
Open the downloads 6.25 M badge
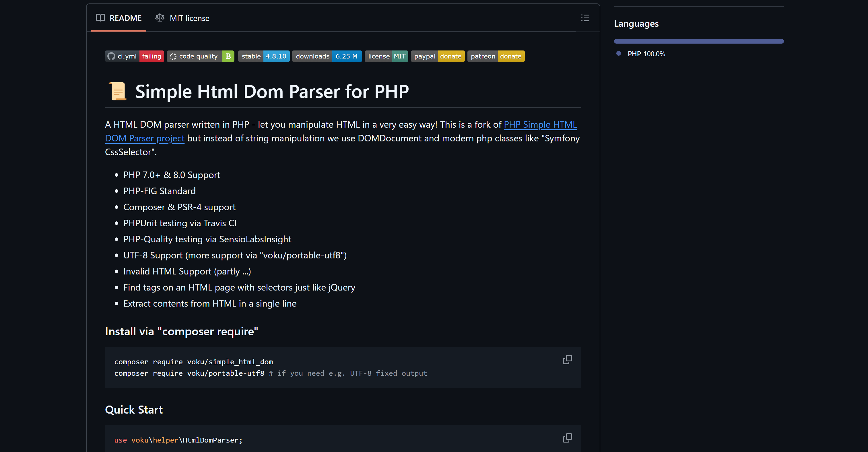click(x=327, y=56)
